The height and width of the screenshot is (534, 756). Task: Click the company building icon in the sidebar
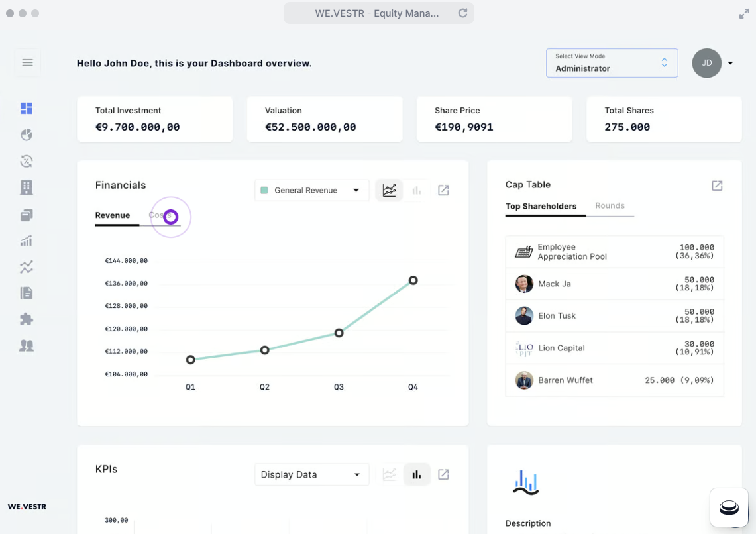26,187
